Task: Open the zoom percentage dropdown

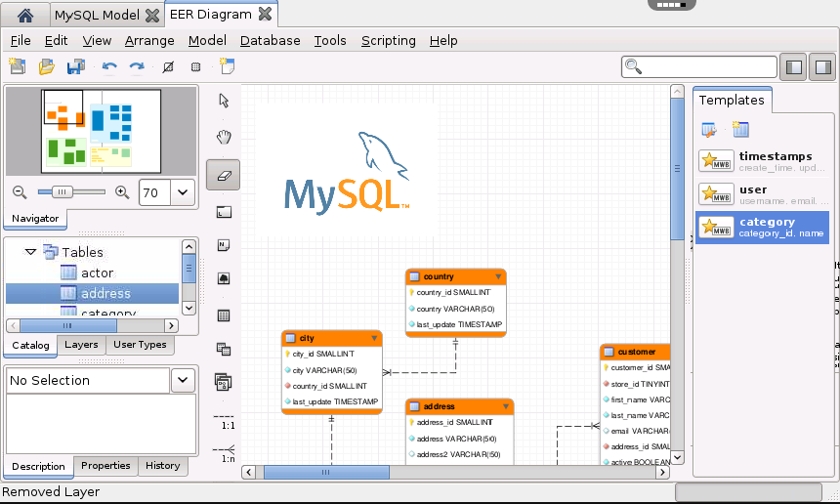Action: click(182, 192)
